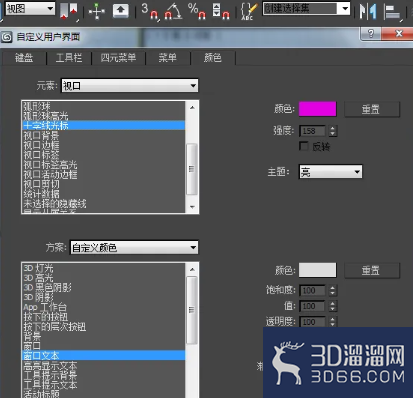The width and height of the screenshot is (413, 398).
Task: Click the down arrow of viewport elements list scrollbar
Action: (x=192, y=207)
